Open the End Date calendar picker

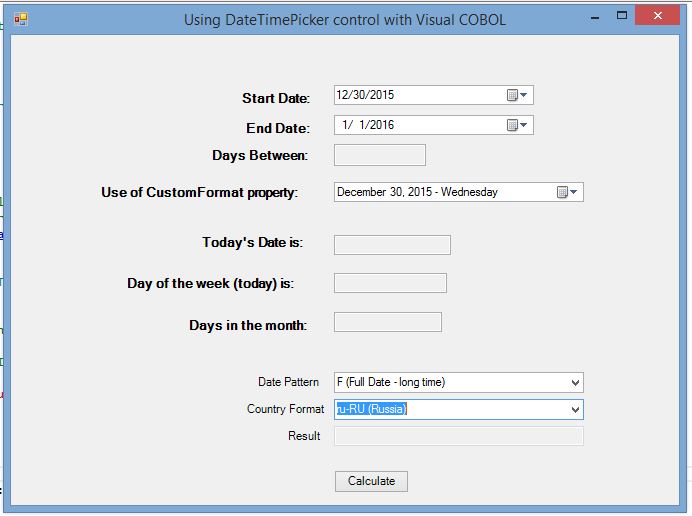point(518,125)
